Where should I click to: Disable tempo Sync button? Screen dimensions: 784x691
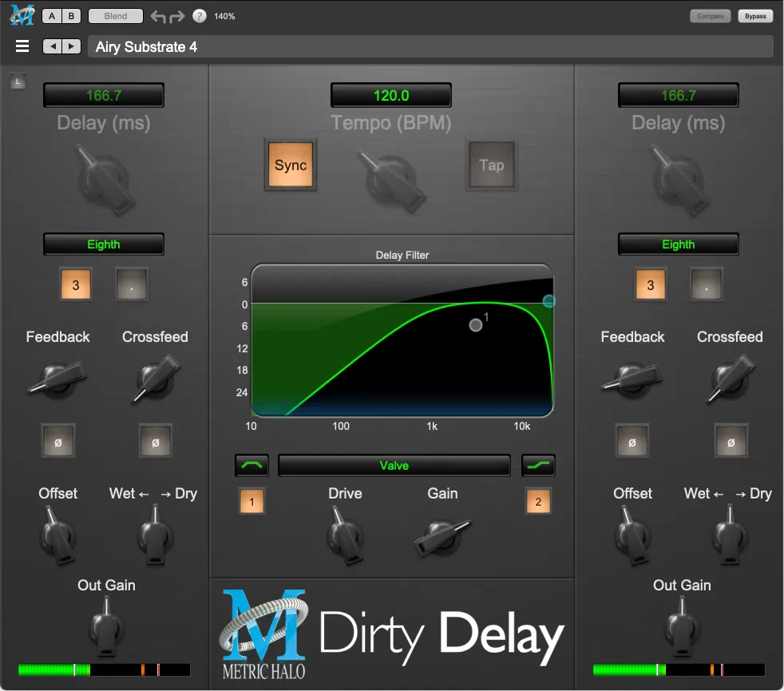291,165
